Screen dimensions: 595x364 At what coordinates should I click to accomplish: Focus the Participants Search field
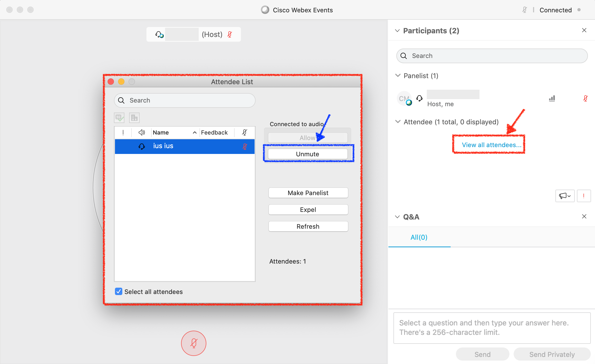(492, 56)
